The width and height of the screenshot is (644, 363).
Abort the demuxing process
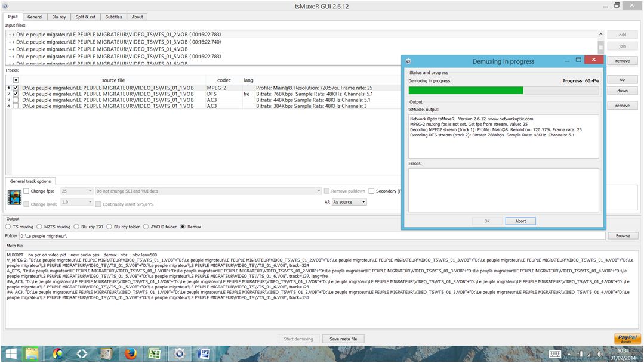coord(520,221)
